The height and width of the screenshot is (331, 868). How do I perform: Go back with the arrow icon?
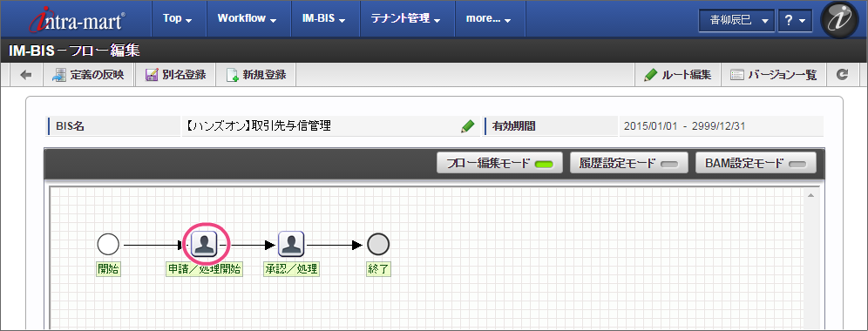pos(26,75)
